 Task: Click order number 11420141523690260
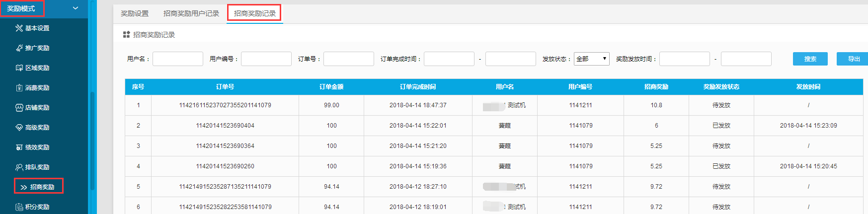coord(225,166)
